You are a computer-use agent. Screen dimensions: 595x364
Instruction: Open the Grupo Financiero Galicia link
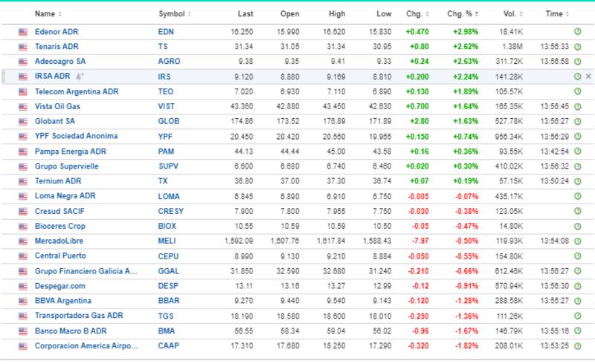pyautogui.click(x=86, y=270)
